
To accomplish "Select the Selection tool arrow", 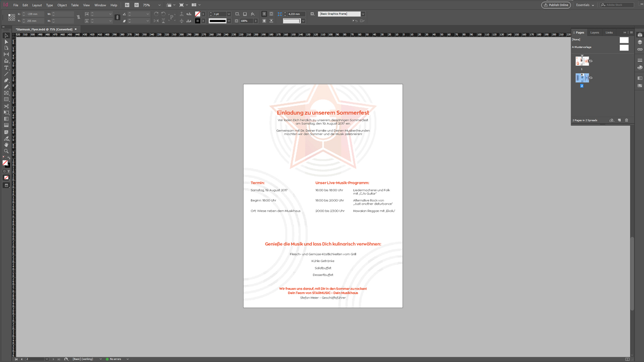I will [6, 35].
